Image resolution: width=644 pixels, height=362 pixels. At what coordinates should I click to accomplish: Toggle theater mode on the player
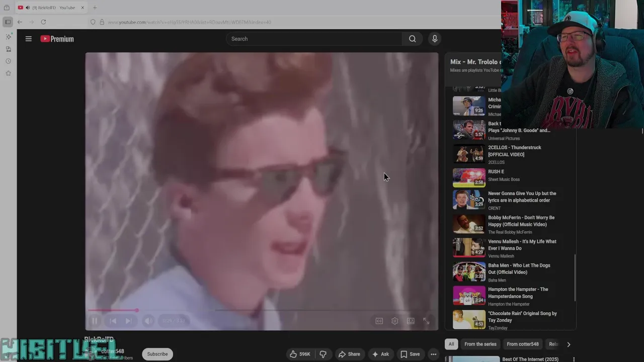(x=411, y=321)
